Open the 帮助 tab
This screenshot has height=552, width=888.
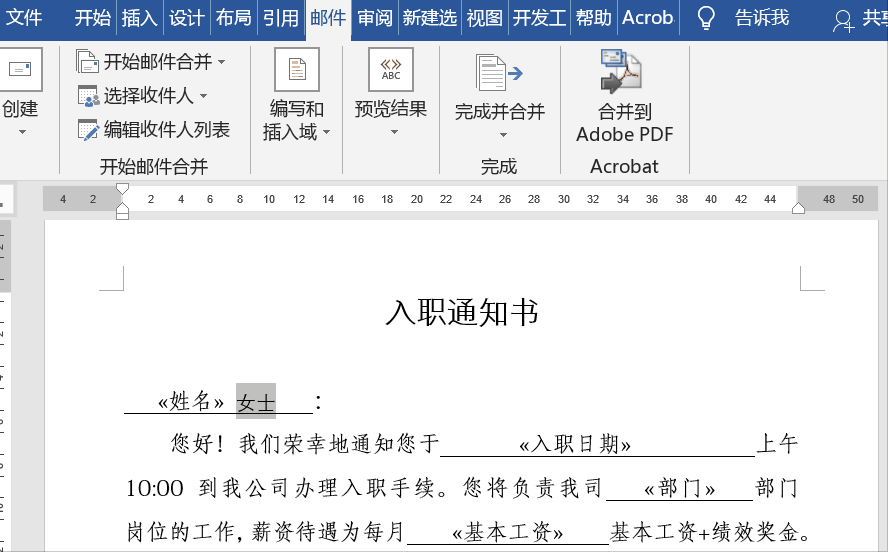click(x=594, y=18)
